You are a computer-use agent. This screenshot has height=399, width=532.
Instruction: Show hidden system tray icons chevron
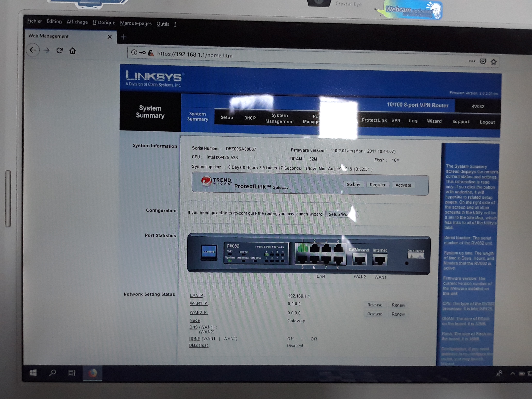[x=513, y=373]
